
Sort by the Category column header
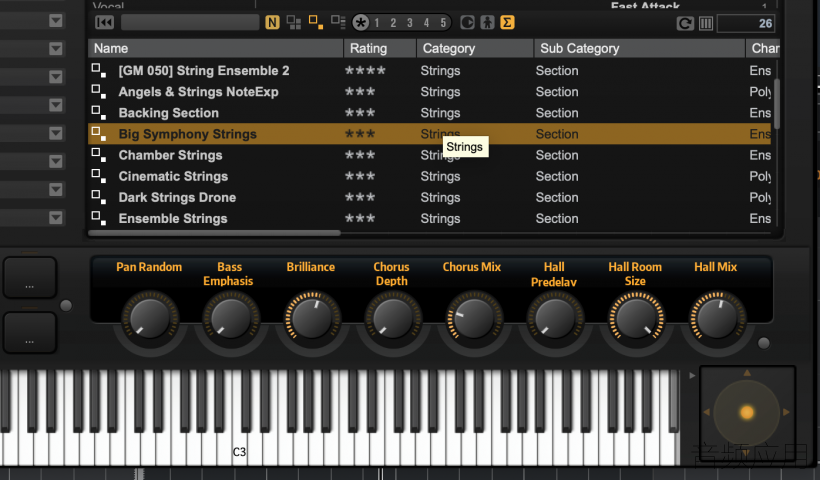coord(475,48)
